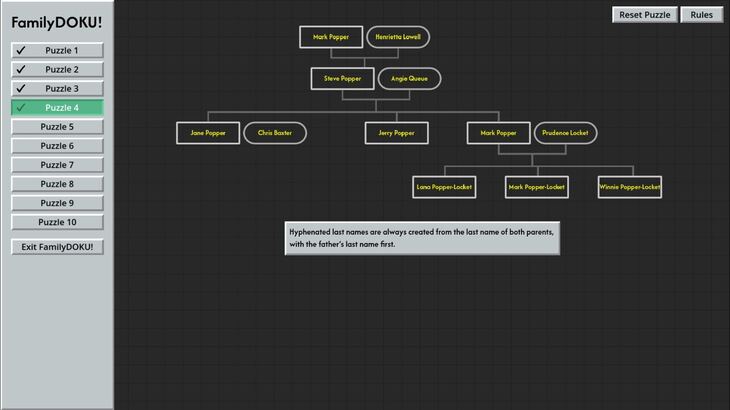730x410 pixels.
Task: Open Puzzle 9
Action: coord(57,203)
